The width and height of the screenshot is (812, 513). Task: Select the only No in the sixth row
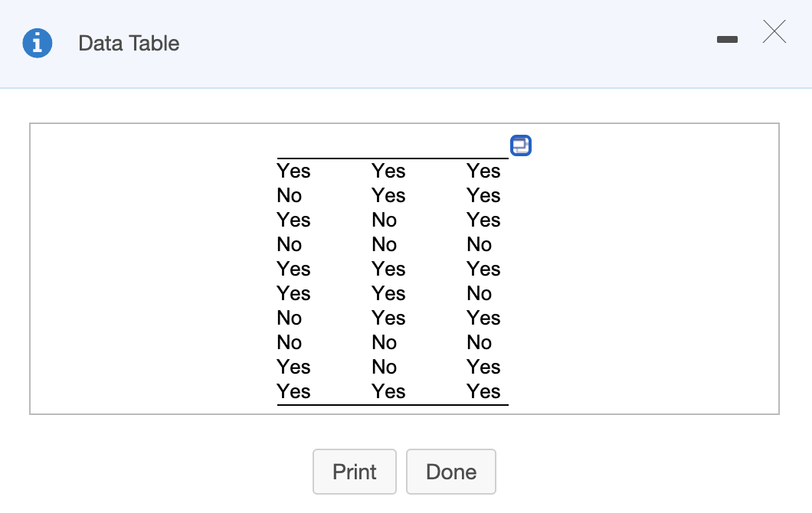480,293
